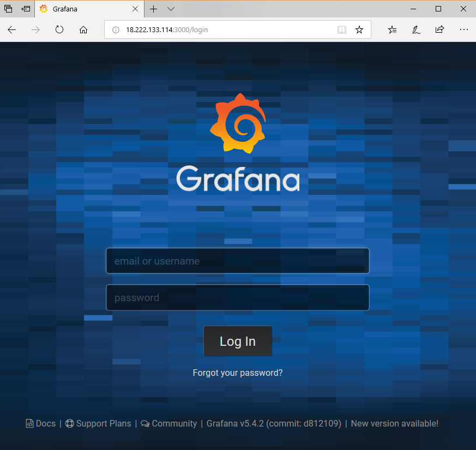Click the share page icon
Screen dimensions: 476x450
click(x=439, y=29)
